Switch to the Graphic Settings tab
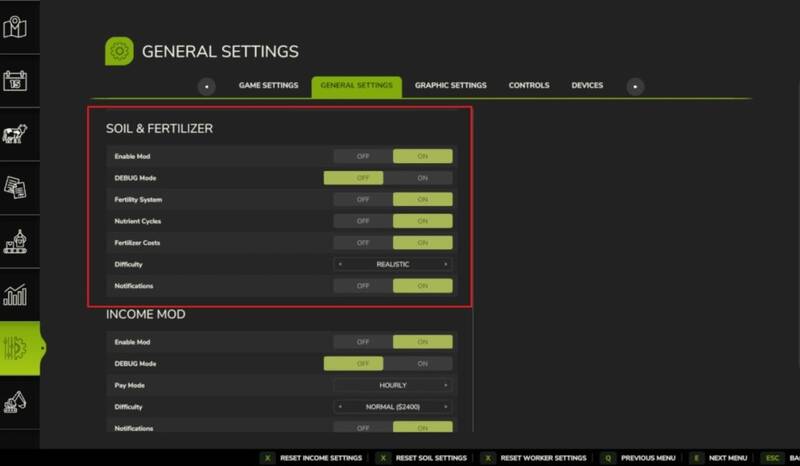 point(450,86)
